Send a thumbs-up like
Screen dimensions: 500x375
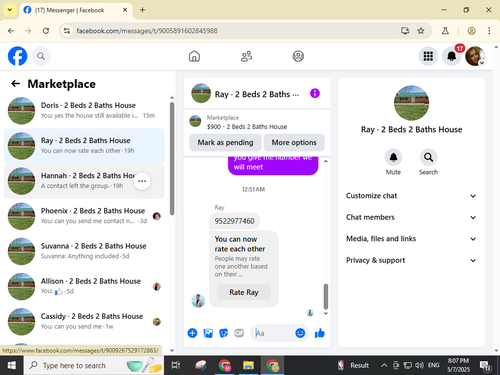(x=320, y=333)
